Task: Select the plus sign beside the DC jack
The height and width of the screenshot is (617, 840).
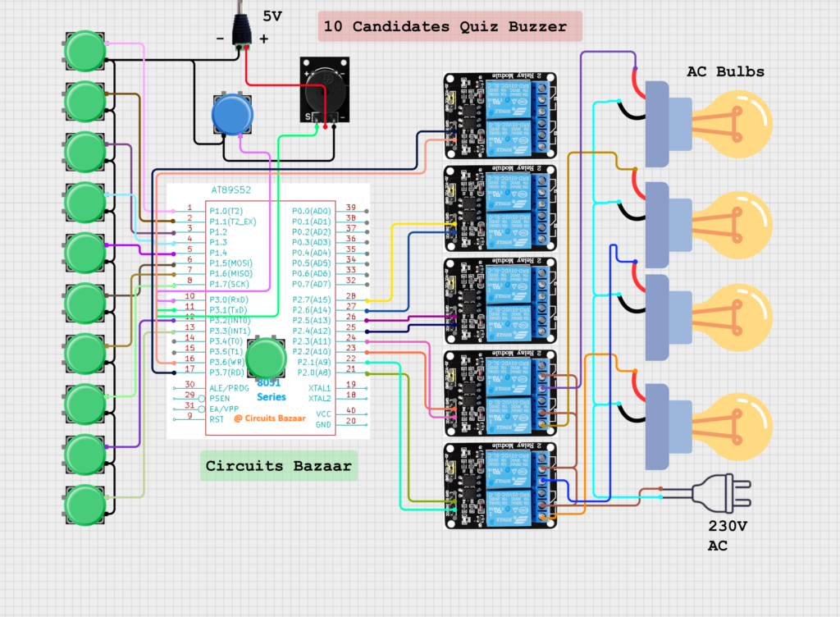Action: point(263,39)
